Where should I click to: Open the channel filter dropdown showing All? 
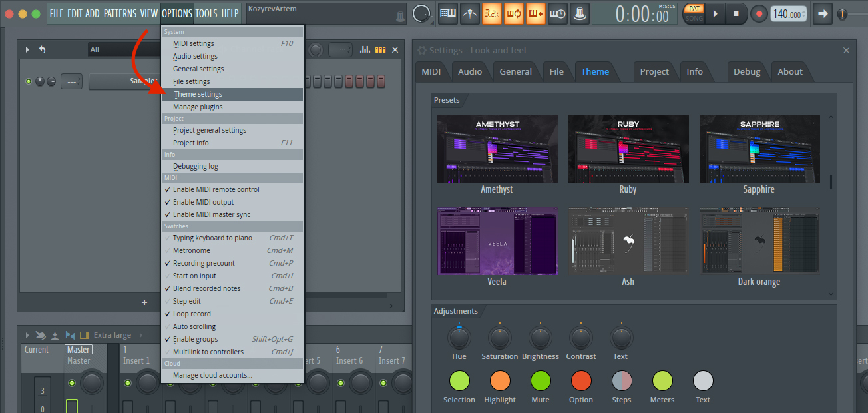pos(120,49)
